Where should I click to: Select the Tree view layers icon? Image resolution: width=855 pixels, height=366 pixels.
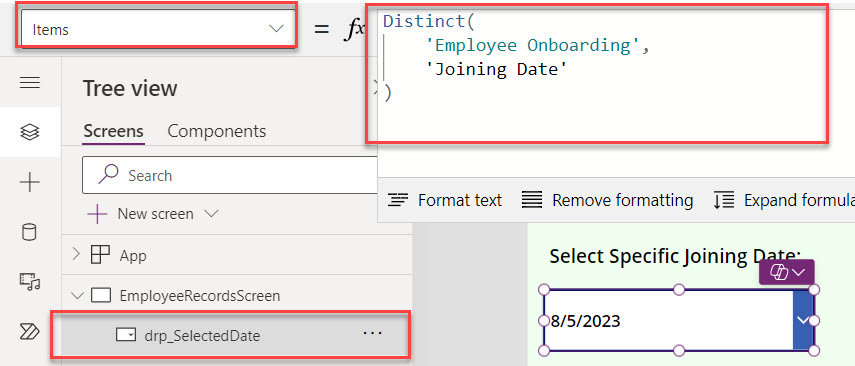[x=29, y=131]
